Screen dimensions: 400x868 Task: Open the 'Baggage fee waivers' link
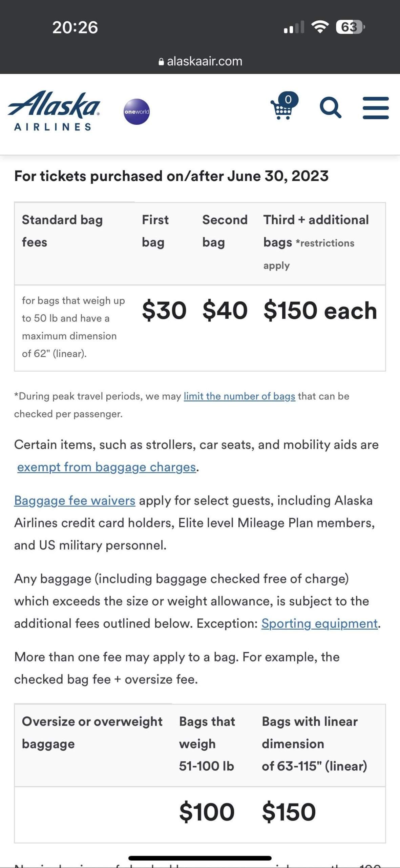coord(75,500)
